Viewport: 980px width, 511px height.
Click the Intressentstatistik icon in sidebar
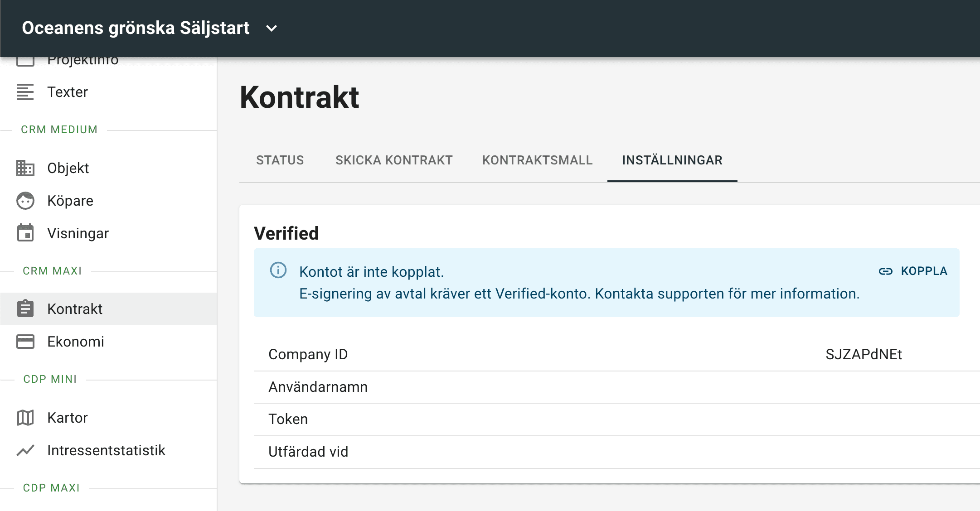coord(26,450)
